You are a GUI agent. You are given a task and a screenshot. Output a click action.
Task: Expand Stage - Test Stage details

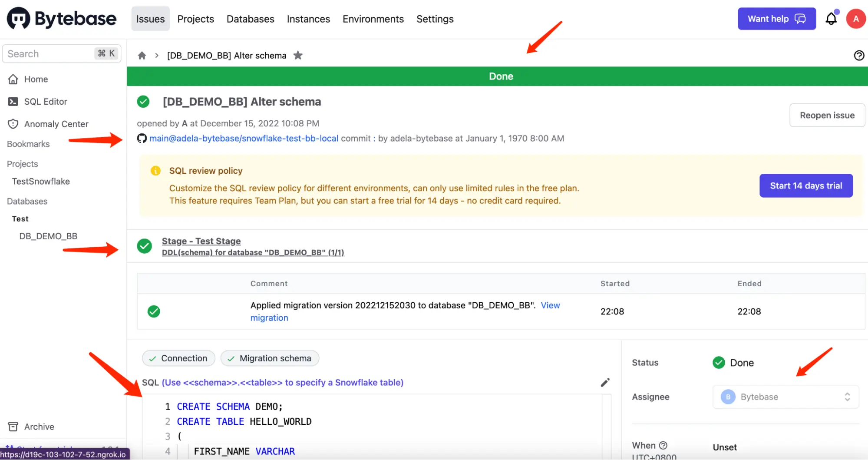[201, 241]
